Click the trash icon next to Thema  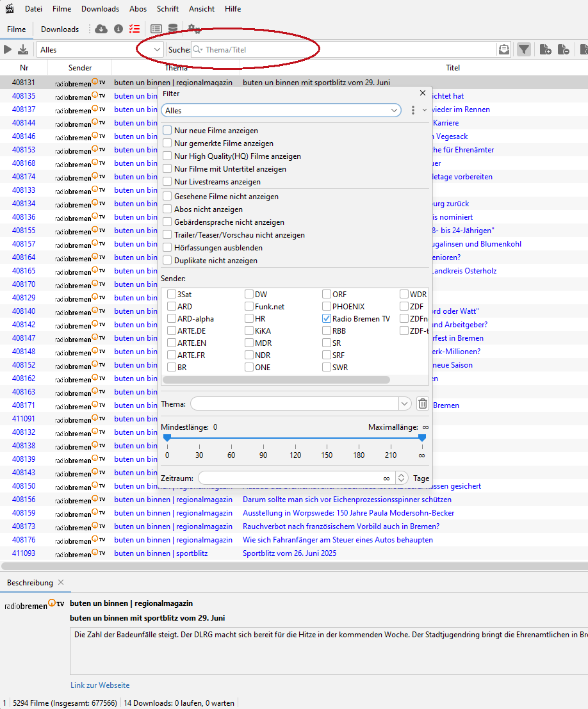[x=423, y=403]
